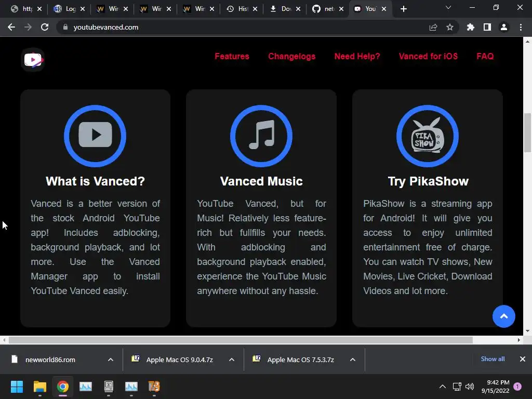
Task: Click the blue scroll-to-top arrow button
Action: click(x=504, y=316)
